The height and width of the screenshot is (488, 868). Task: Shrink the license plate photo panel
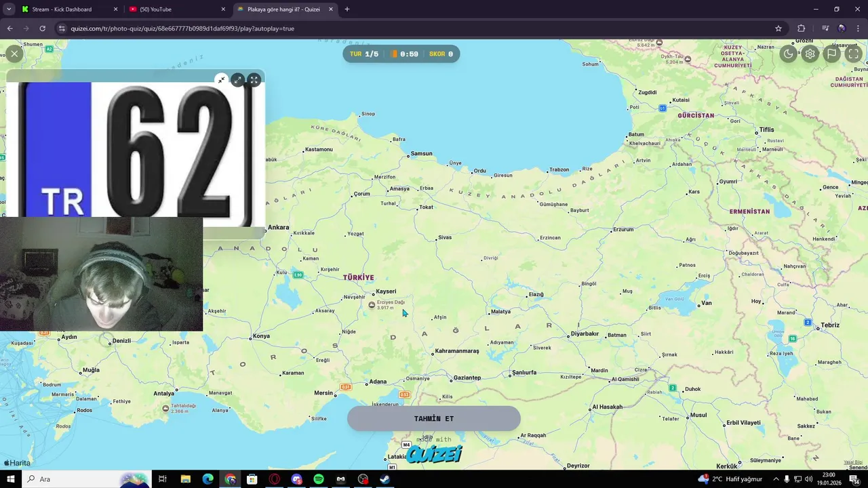coord(221,80)
